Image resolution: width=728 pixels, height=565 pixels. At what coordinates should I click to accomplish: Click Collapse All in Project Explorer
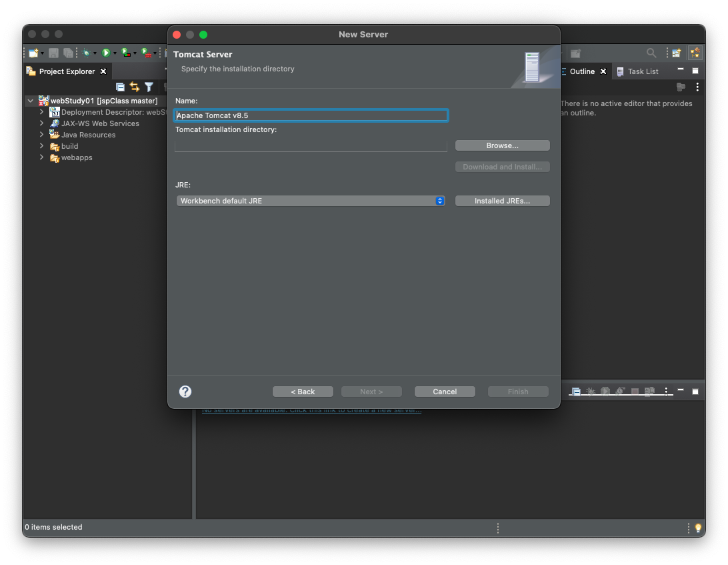[120, 87]
